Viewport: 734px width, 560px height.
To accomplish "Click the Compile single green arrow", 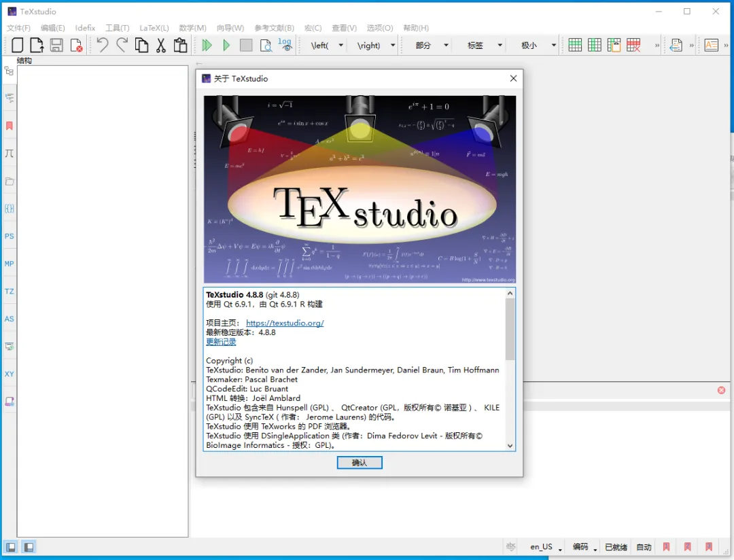I will click(x=226, y=46).
